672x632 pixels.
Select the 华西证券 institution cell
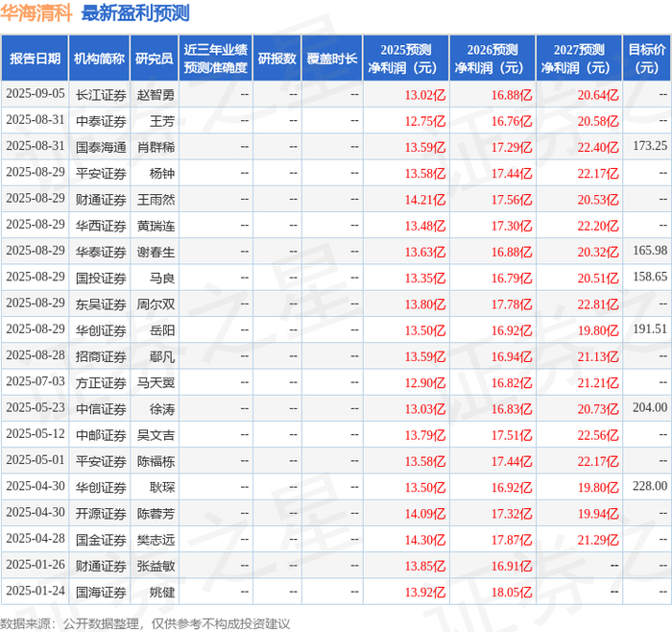101,226
